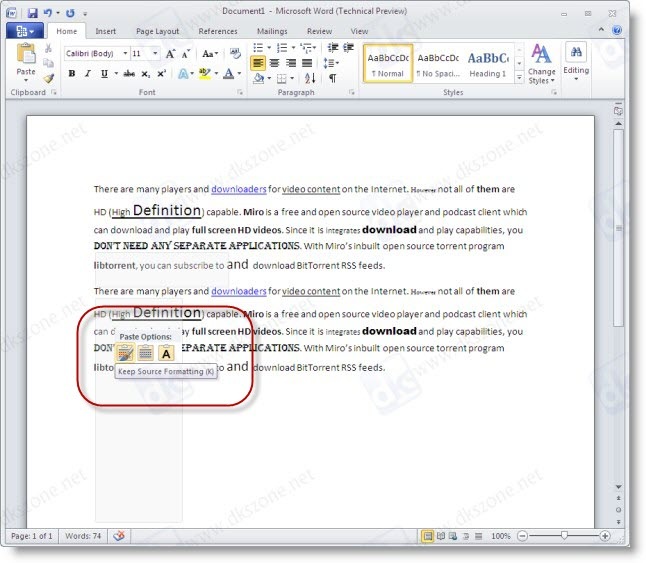This screenshot has width=646, height=563.
Task: Apply Subscript formatting
Action: (145, 74)
